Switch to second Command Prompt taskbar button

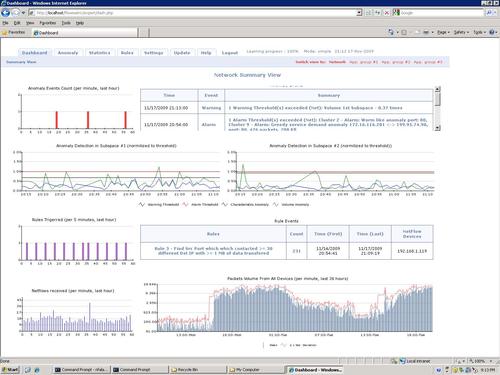pyautogui.click(x=140, y=370)
